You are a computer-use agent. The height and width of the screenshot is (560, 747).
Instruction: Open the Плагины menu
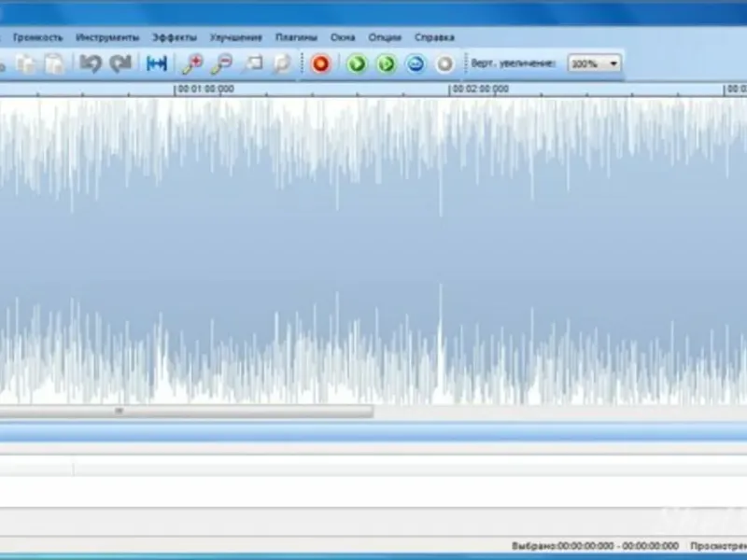coord(296,37)
